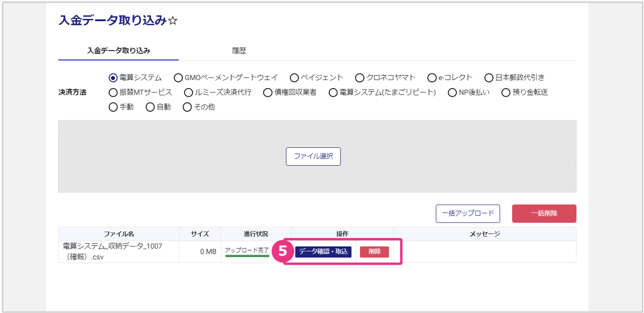The image size is (644, 313).
Task: Click the favorite star beside the page title
Action: click(173, 21)
